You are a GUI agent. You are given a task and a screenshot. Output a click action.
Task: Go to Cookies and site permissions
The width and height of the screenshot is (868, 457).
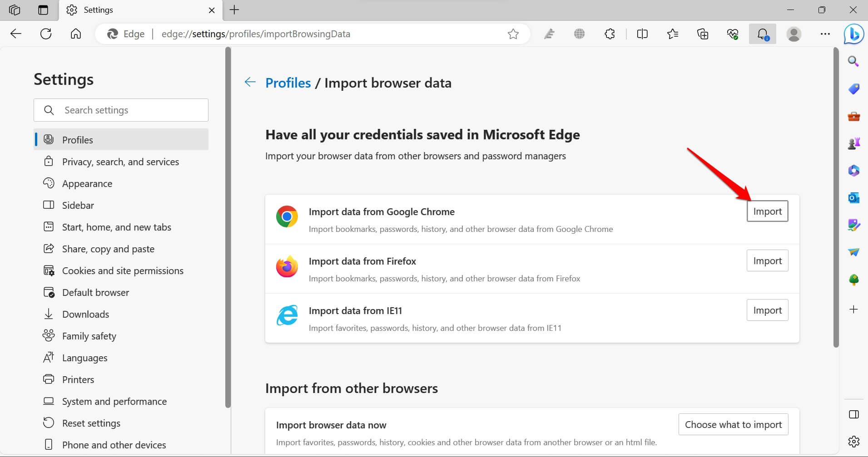point(123,271)
